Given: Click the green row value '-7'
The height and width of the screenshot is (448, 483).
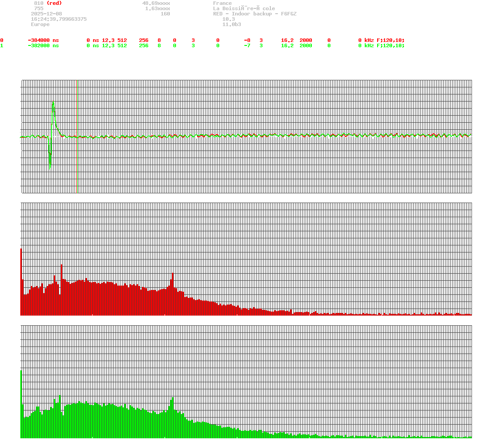Looking at the screenshot, I should coord(247,45).
